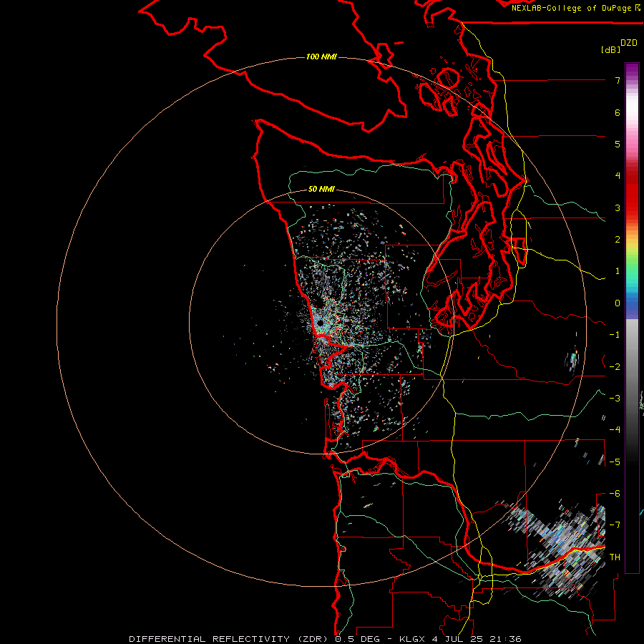Click the -3 value on color scale
The image size is (644, 644).
click(x=615, y=399)
